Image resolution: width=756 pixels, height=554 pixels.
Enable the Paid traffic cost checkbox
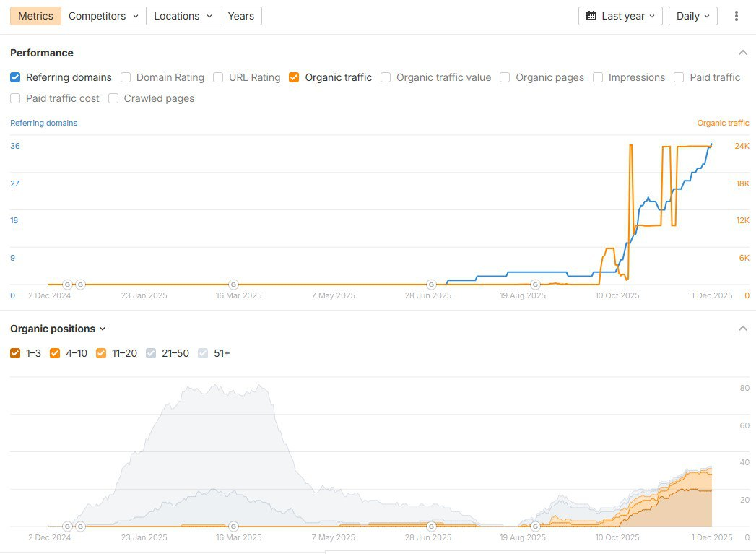coord(15,98)
